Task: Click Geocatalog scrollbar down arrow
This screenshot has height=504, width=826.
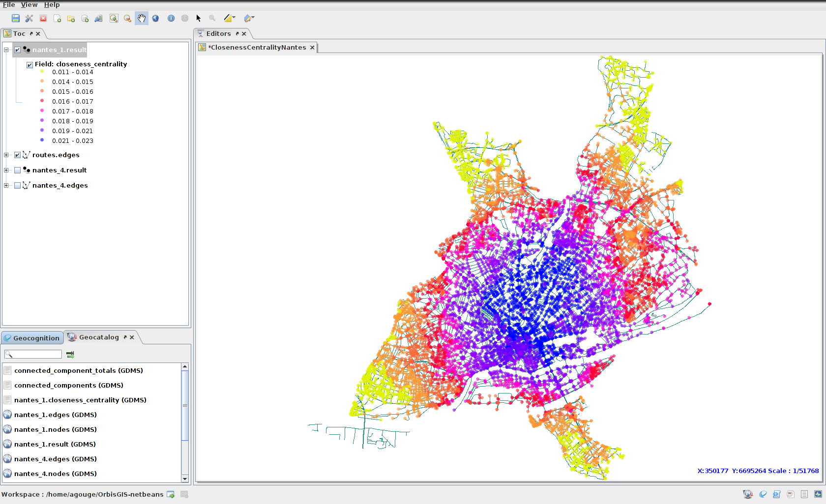Action: click(185, 478)
